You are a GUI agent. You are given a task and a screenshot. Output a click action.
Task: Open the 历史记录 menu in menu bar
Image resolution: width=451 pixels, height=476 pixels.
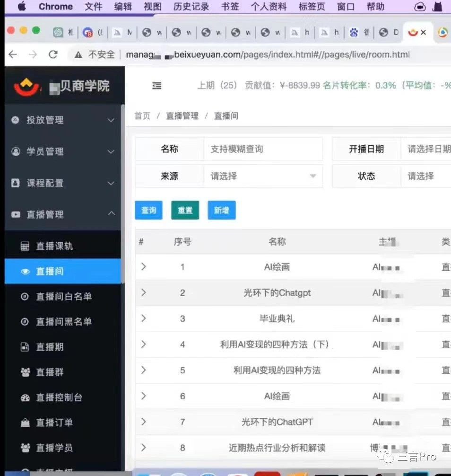[191, 7]
